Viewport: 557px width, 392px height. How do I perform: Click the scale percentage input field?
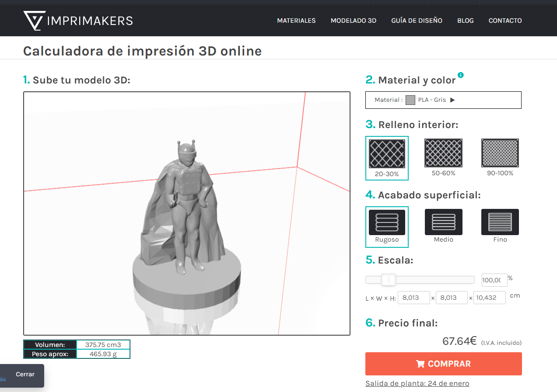pos(494,280)
